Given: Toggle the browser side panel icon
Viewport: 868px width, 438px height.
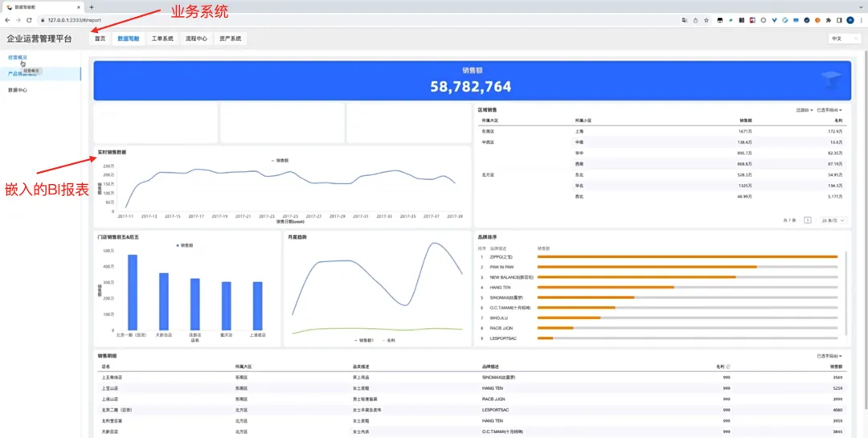Looking at the screenshot, I should pyautogui.click(x=839, y=20).
